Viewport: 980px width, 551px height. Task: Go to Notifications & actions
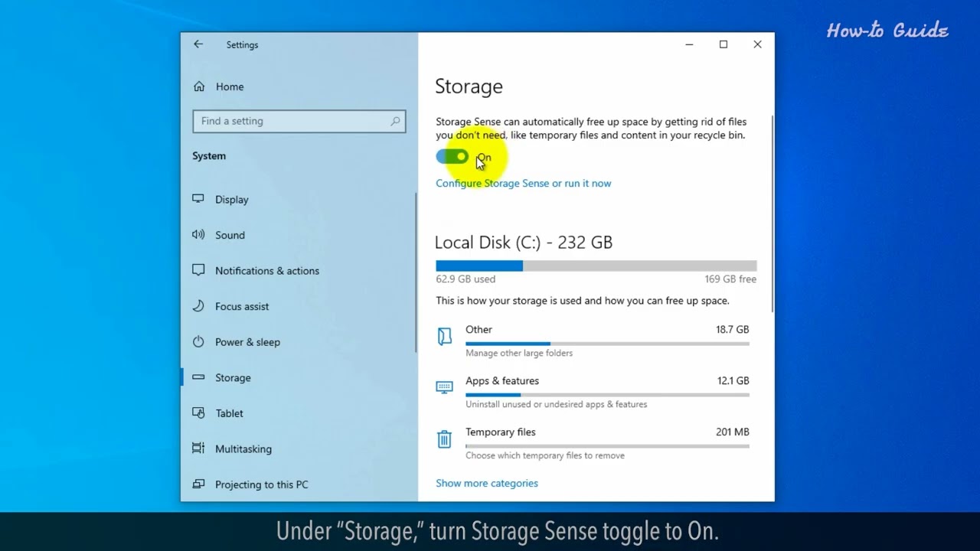267,270
